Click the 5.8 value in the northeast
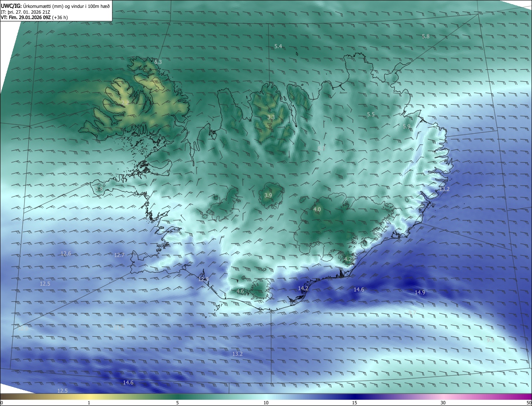The height and width of the screenshot is (406, 532). click(x=426, y=37)
